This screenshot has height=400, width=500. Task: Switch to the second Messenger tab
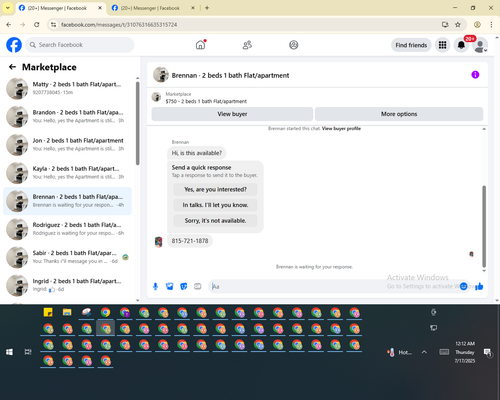click(x=153, y=8)
